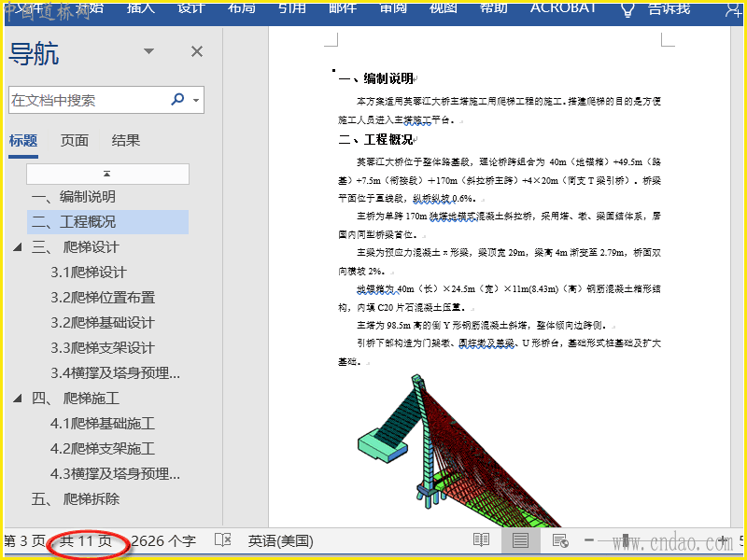This screenshot has height=560, width=747.
Task: Go to heading 4.3横撑及塔身预埋
Action: [x=115, y=474]
